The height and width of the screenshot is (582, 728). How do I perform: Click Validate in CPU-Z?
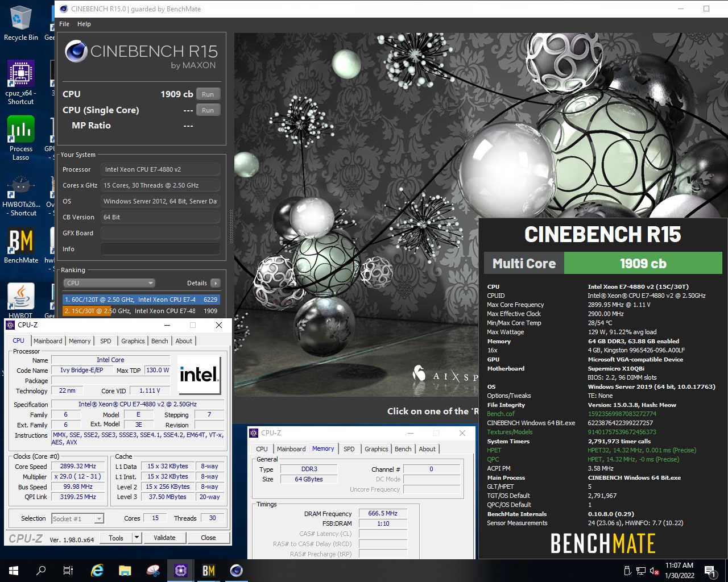164,538
